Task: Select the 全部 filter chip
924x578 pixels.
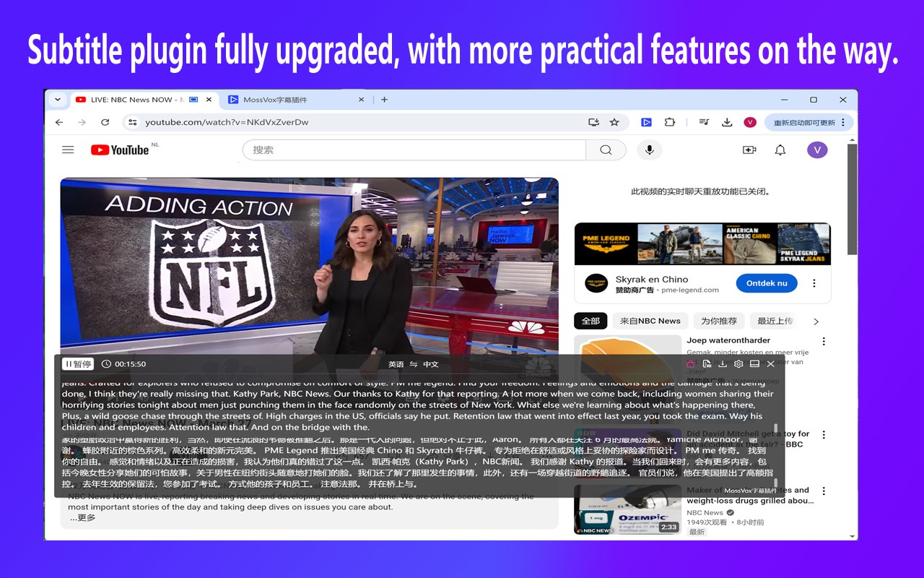Action: coord(590,321)
